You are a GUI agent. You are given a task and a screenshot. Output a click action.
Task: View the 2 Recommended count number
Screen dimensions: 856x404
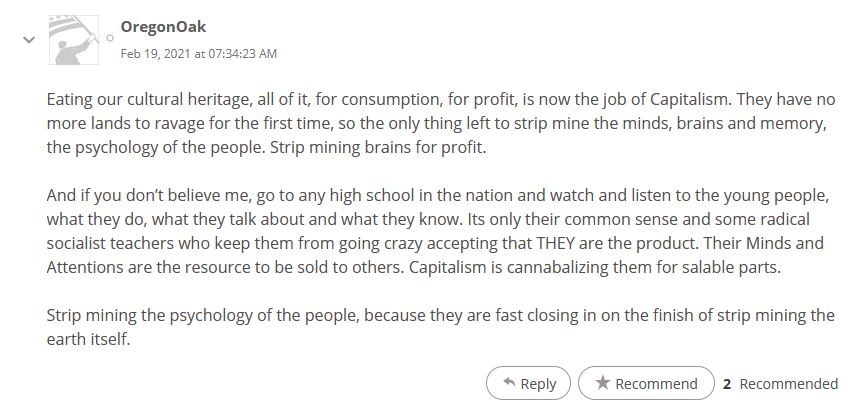(727, 384)
